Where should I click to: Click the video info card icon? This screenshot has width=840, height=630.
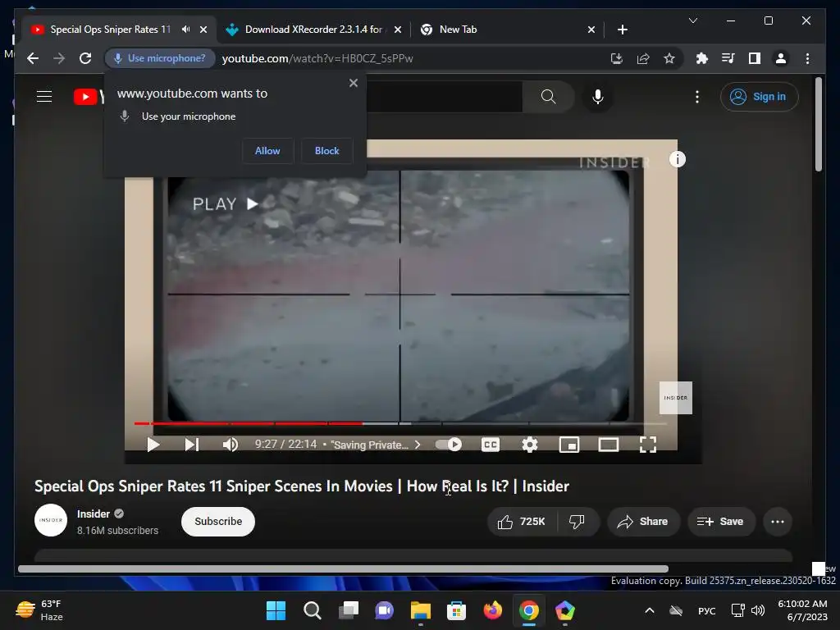677,159
